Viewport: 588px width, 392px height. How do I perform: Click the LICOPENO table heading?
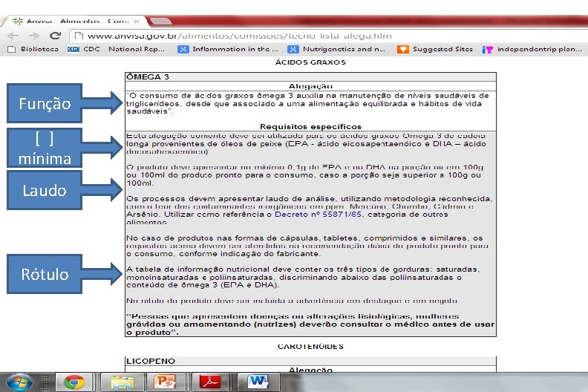click(151, 362)
